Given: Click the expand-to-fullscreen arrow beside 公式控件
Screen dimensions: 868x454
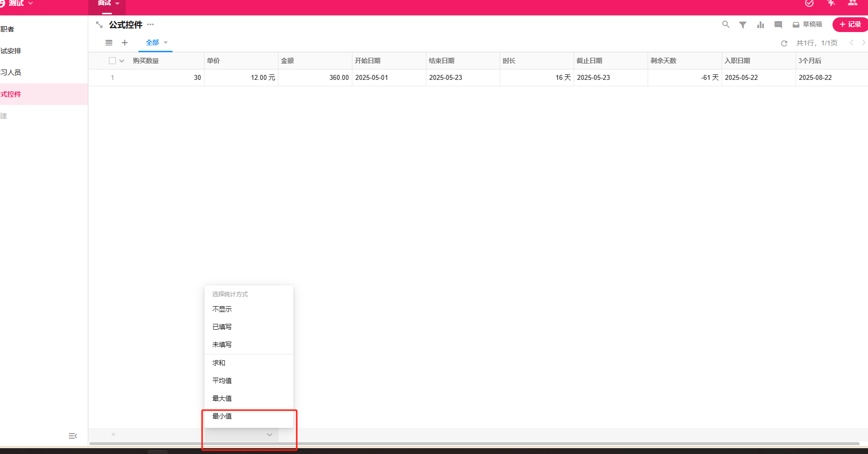Looking at the screenshot, I should 99,25.
